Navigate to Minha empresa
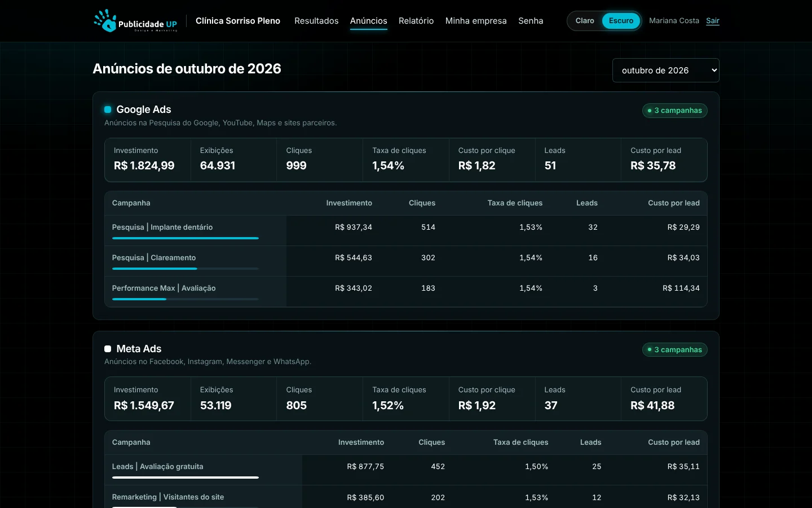Screen dimensions: 812x508 point(476,21)
